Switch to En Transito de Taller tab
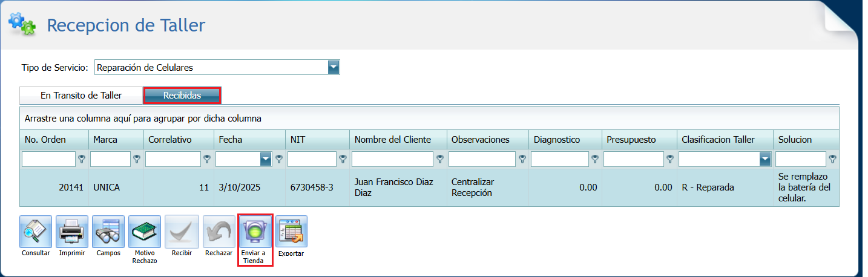The height and width of the screenshot is (277, 868). [x=81, y=95]
